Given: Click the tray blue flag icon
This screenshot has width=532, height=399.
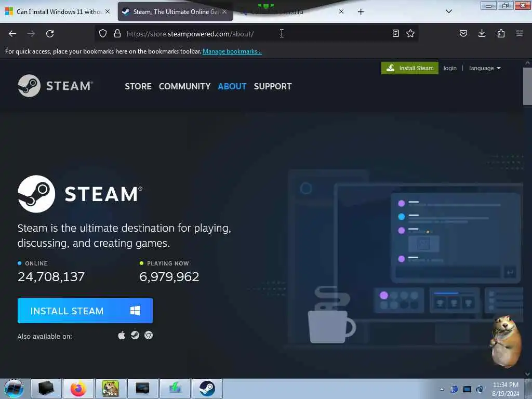Looking at the screenshot, I should click(x=454, y=389).
